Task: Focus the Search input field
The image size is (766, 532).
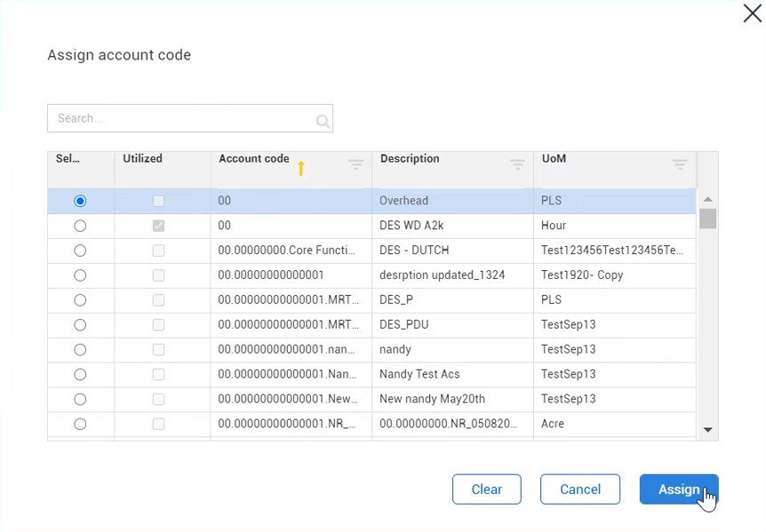Action: 190,118
